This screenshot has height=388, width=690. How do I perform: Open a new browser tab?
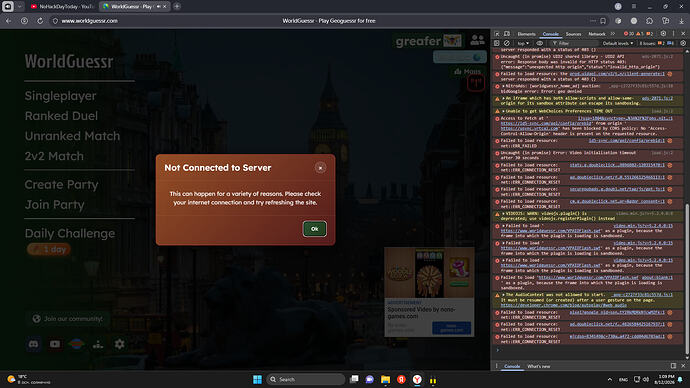pos(177,7)
